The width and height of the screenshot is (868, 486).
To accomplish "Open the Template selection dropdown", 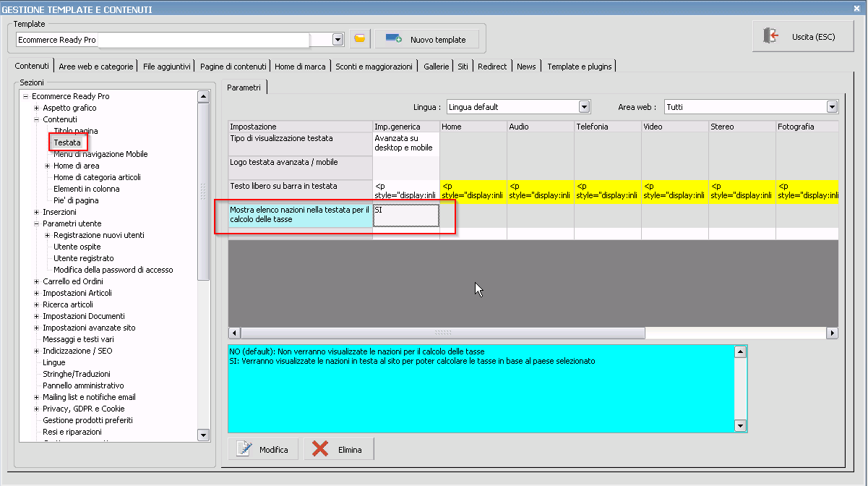I will point(338,39).
